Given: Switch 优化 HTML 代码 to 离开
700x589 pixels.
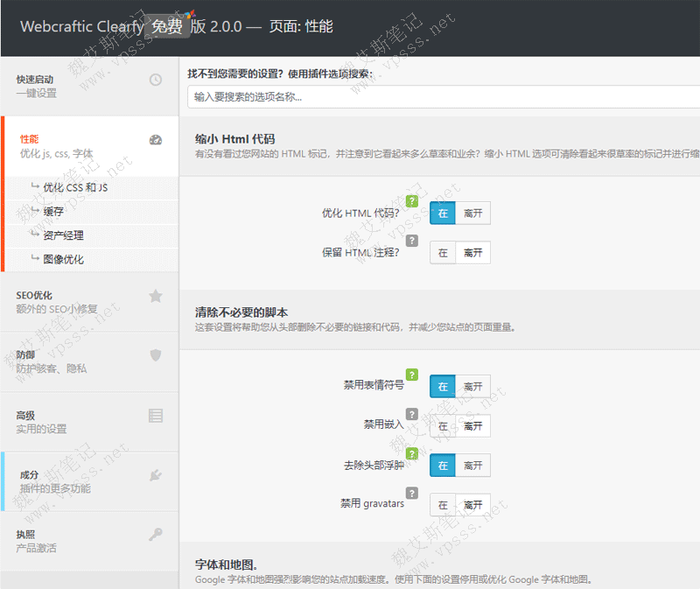Looking at the screenshot, I should click(473, 213).
